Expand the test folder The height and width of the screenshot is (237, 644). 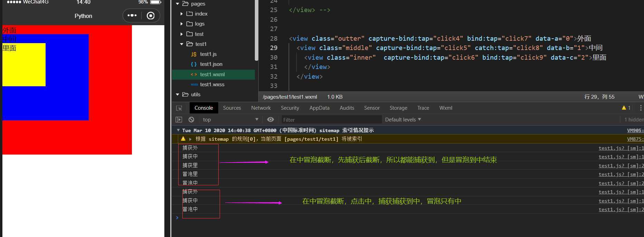pyautogui.click(x=182, y=34)
